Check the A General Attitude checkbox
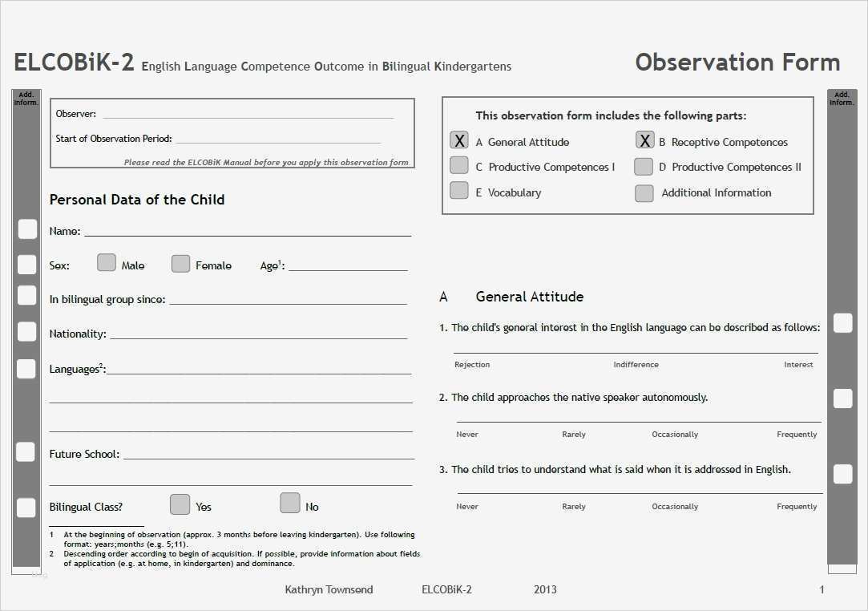This screenshot has width=868, height=611. 459,140
